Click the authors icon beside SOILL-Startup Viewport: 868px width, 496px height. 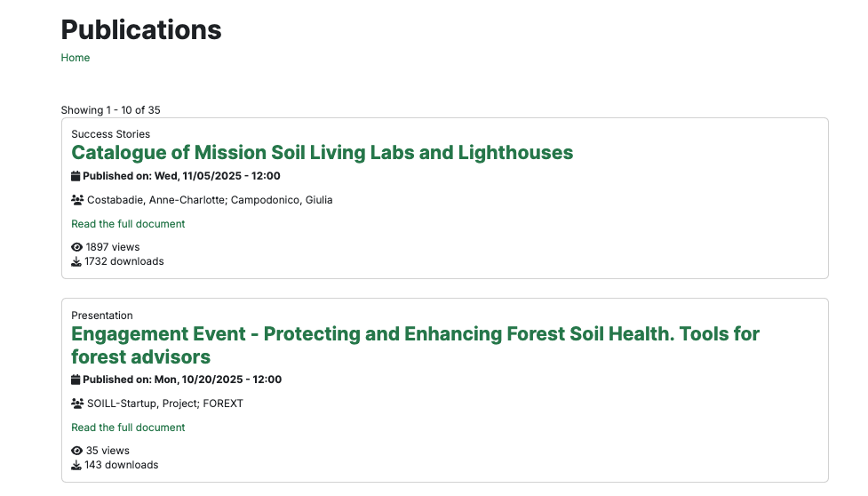click(77, 404)
